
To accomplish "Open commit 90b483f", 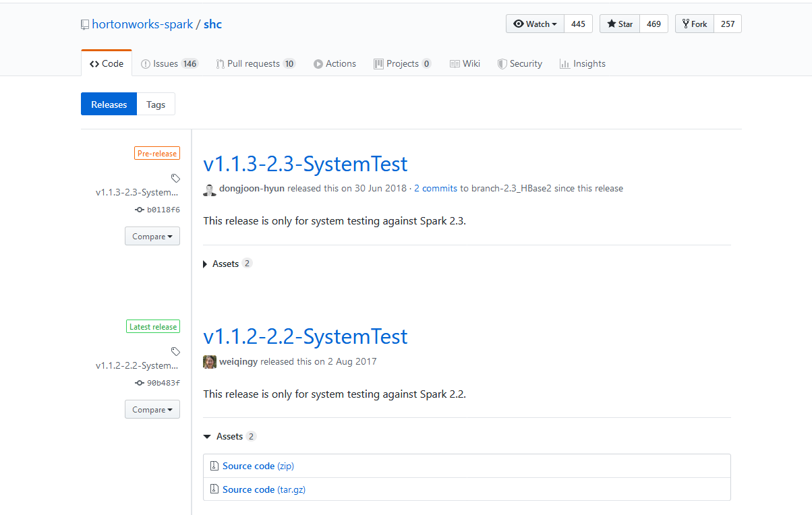I will click(x=163, y=383).
